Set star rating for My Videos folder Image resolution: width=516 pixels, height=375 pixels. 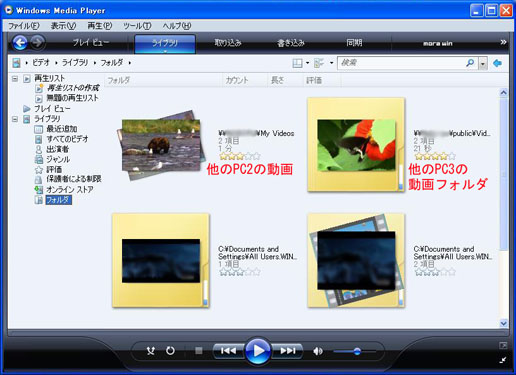tap(240, 156)
